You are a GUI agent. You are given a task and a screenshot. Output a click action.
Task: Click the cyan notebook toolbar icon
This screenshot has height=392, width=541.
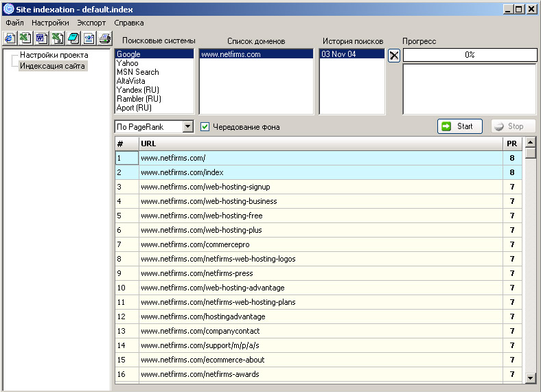pos(73,38)
